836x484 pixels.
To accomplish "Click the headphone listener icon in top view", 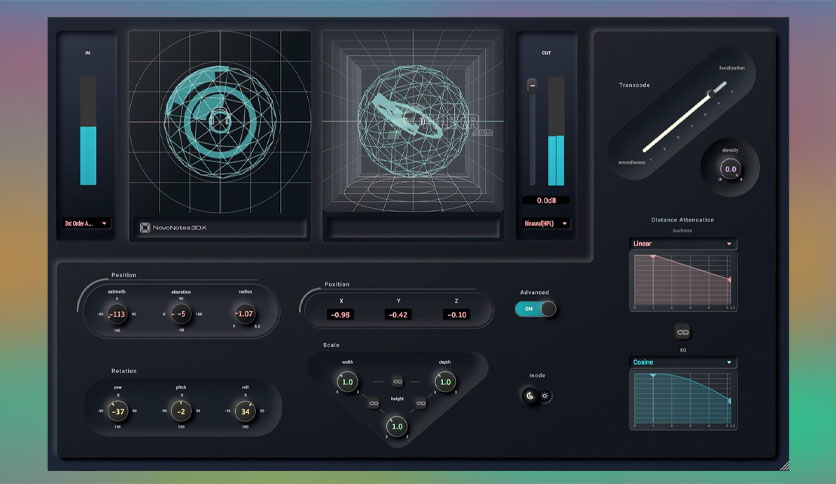I will (219, 119).
